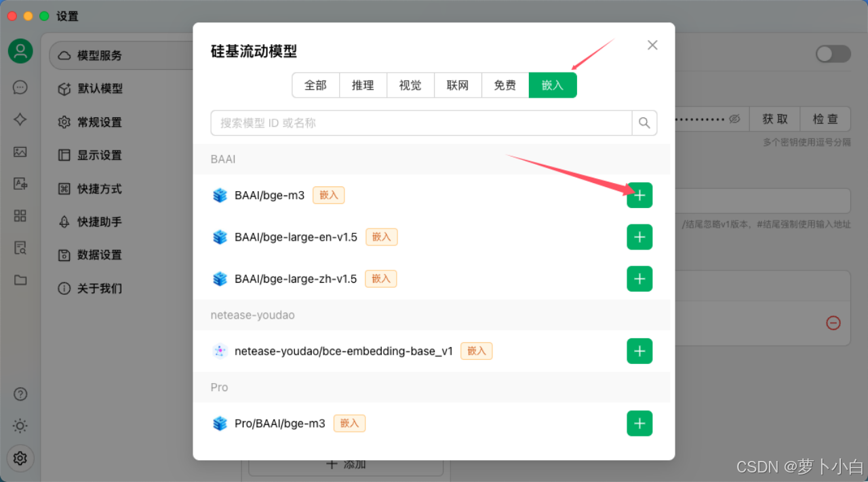Switch to the 推理 tab
Viewport: 868px width, 482px height.
[x=363, y=85]
